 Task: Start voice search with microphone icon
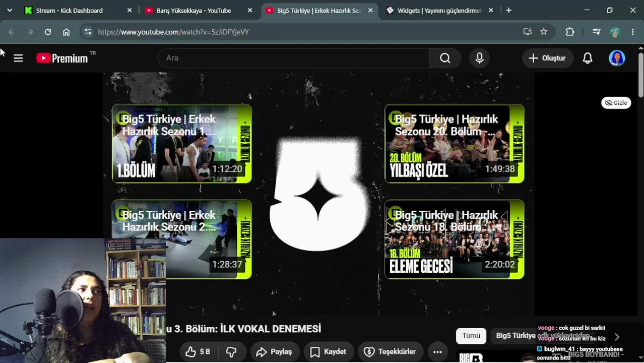pos(479,58)
